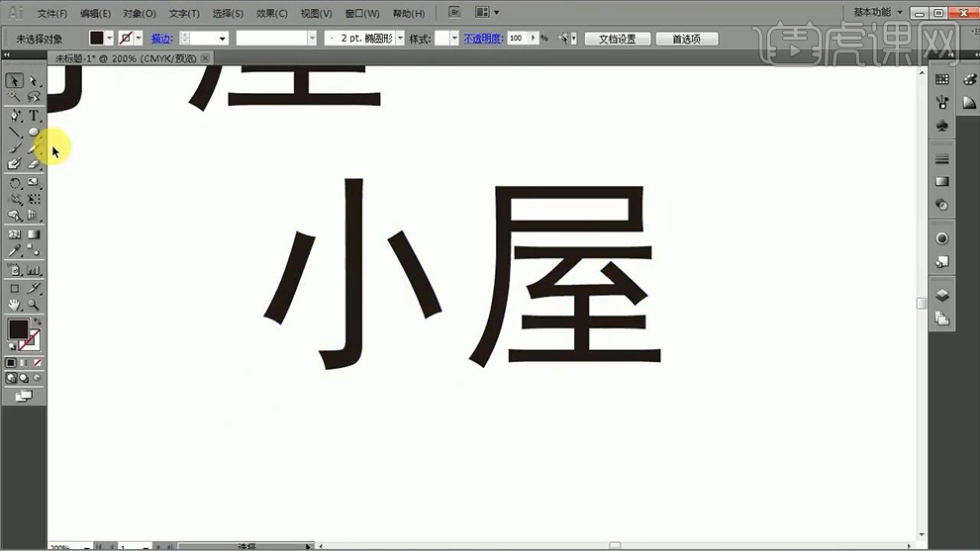The width and height of the screenshot is (980, 551).
Task: Open the 效果(C) menu
Action: click(x=271, y=14)
